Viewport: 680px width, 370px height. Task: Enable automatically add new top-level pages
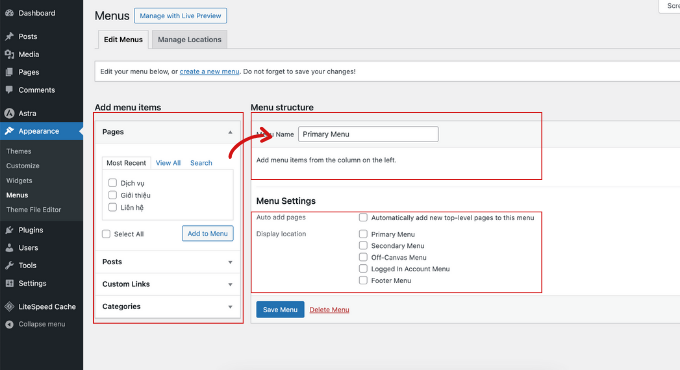363,217
